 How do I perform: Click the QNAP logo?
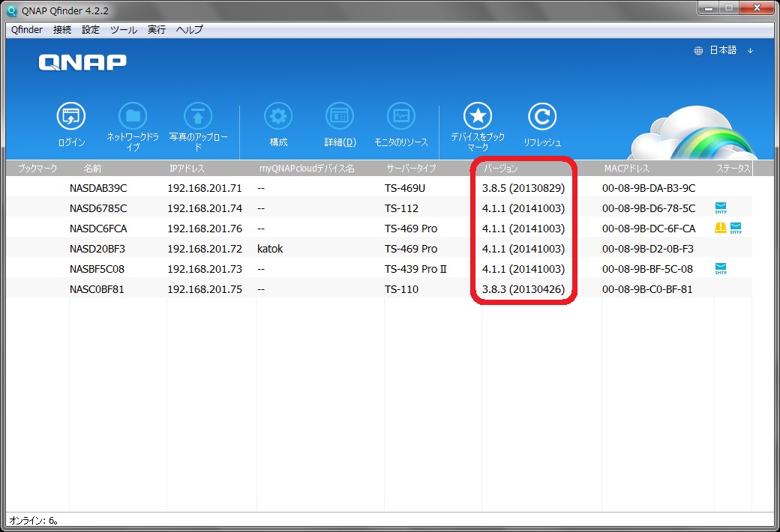pyautogui.click(x=82, y=63)
